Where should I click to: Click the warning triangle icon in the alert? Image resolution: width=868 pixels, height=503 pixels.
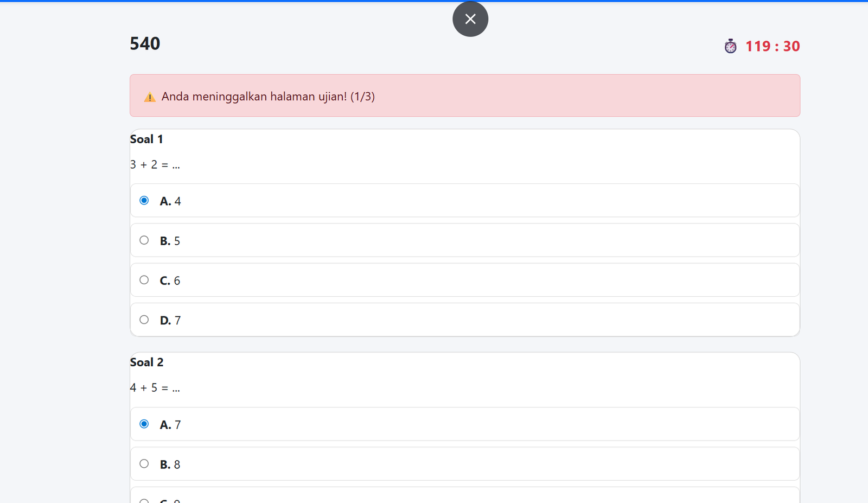tap(150, 97)
